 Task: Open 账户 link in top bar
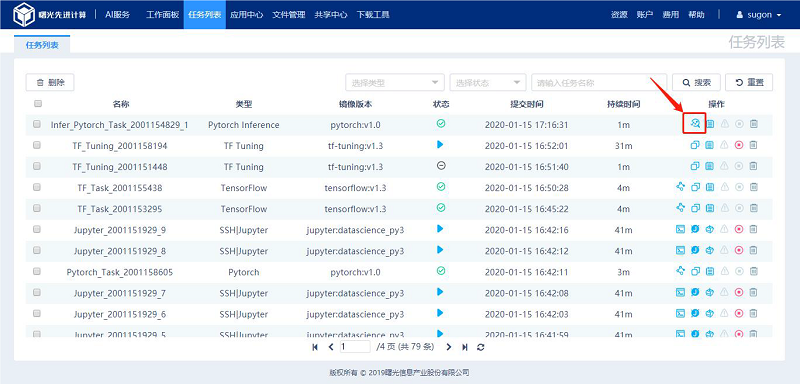click(x=645, y=15)
